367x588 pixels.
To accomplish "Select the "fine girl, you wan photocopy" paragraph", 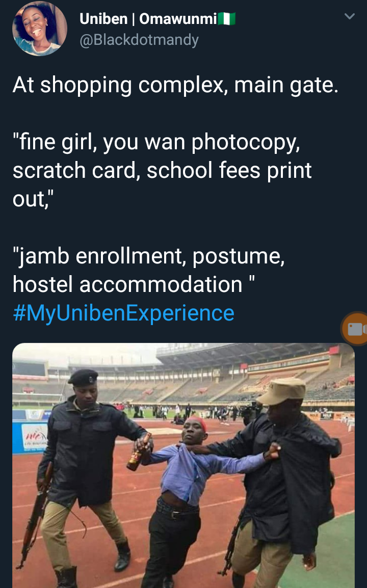I will point(162,170).
